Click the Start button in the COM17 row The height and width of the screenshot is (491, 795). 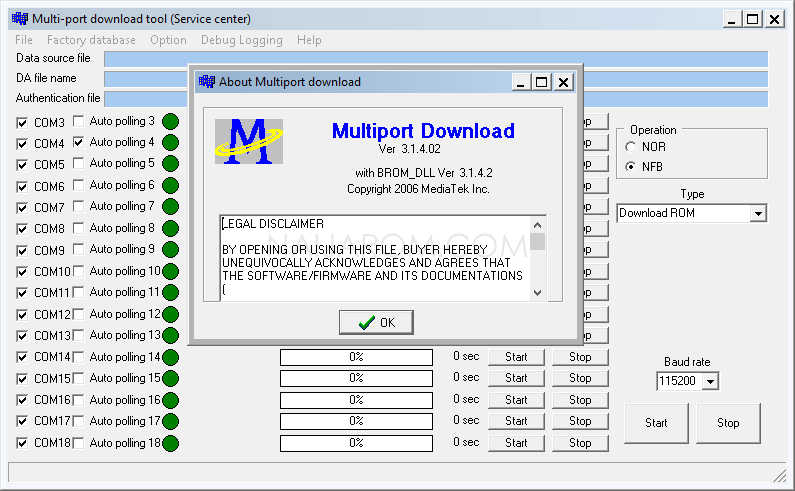click(x=516, y=422)
